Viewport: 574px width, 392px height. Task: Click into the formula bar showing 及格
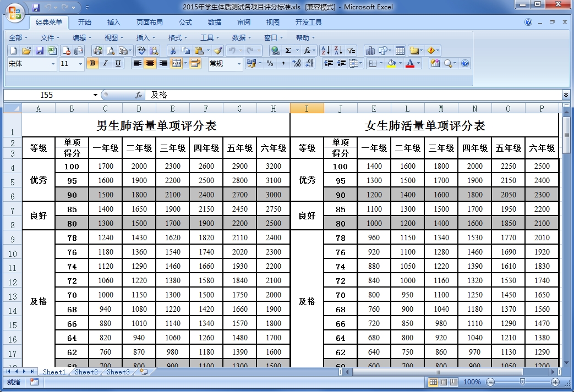[x=352, y=95]
